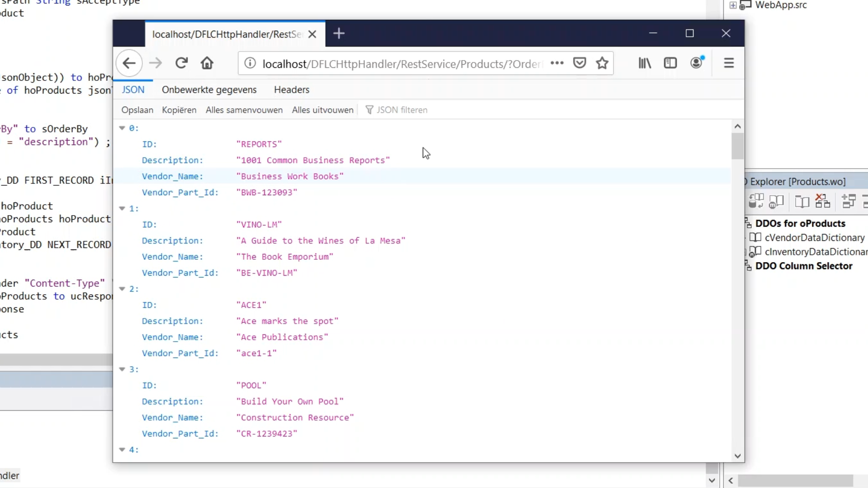Click Alles samenvouwen button
Image resolution: width=868 pixels, height=488 pixels.
click(244, 110)
